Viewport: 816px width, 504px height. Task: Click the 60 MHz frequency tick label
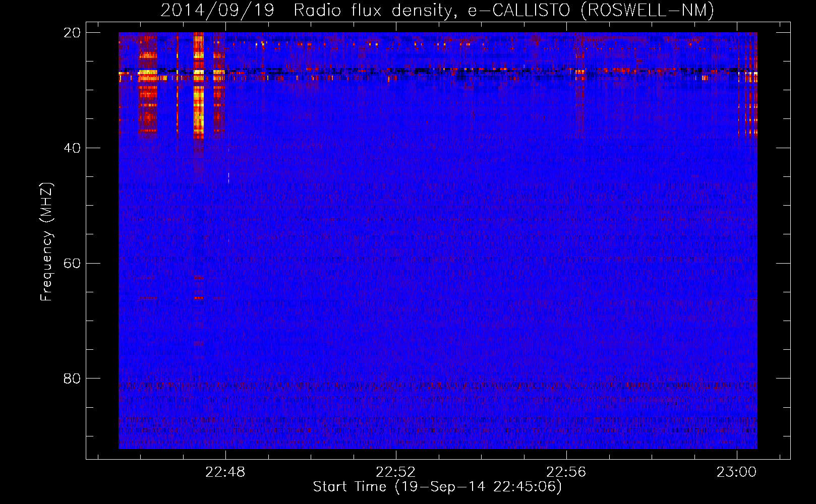[x=72, y=264]
